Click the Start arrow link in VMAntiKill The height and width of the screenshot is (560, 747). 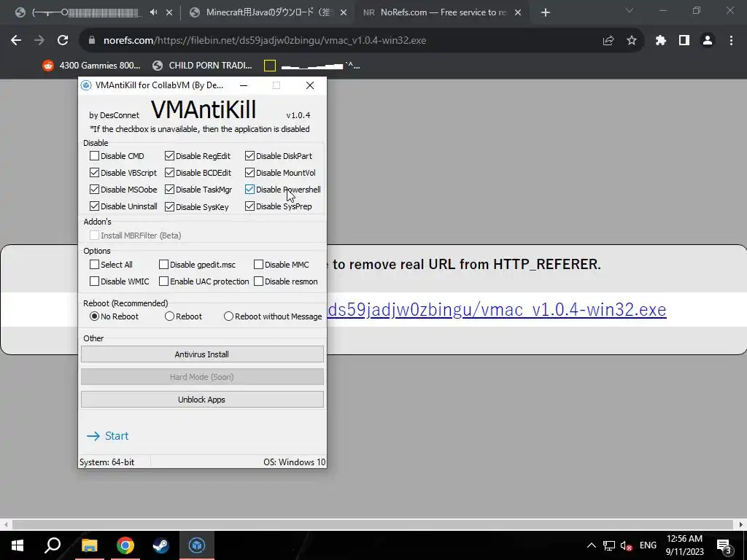(108, 436)
